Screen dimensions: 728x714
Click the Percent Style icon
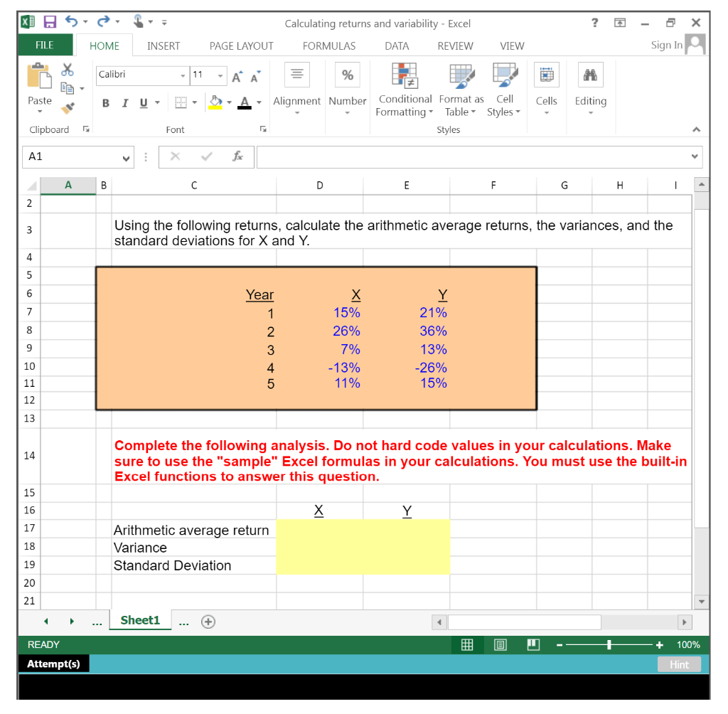point(347,74)
